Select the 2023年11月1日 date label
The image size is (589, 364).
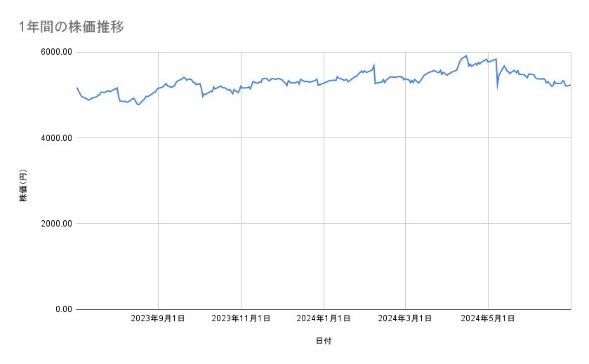coord(241,318)
